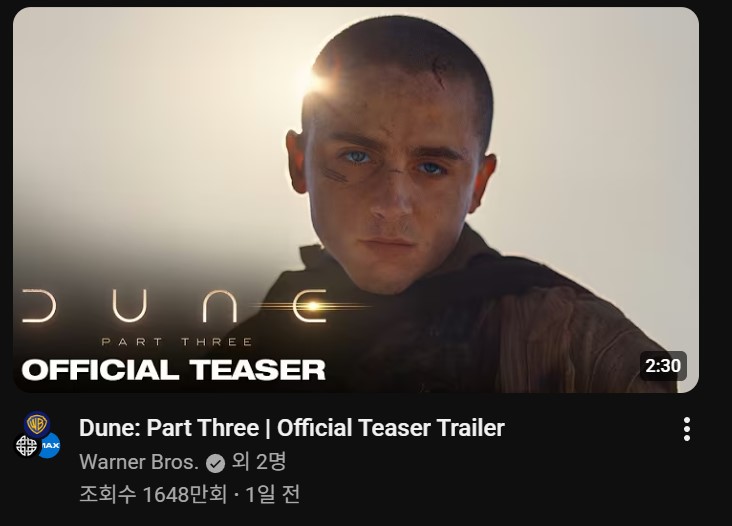Screen dimensions: 732x526
Task: Click the globe-shaped collaborator channel avatar
Action: (26, 445)
